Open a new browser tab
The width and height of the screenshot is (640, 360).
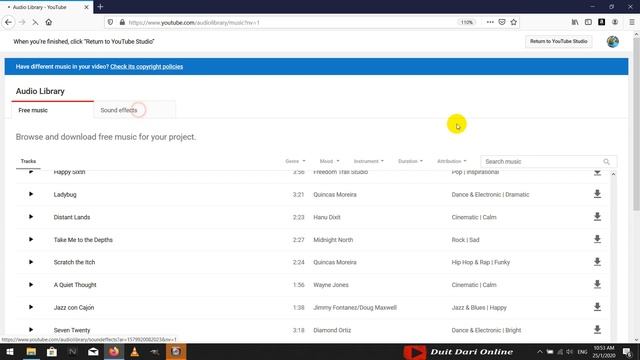[100, 7]
